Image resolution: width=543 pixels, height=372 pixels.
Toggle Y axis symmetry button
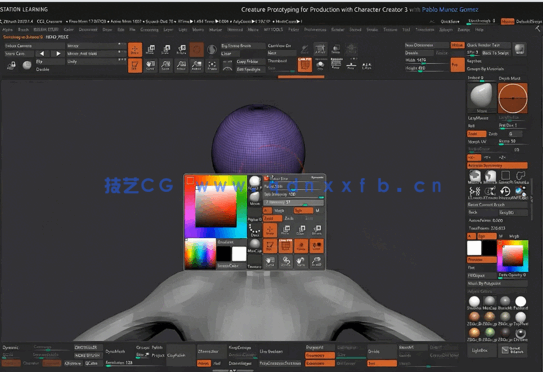488,158
